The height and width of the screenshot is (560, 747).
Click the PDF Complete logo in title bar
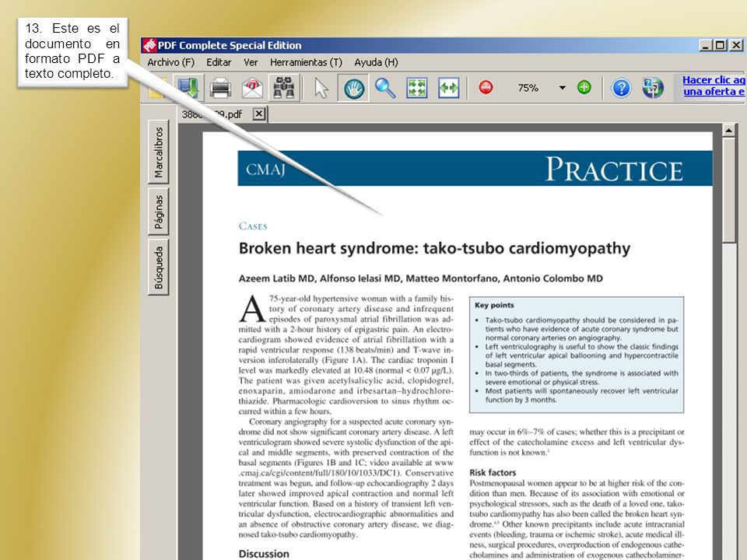(149, 45)
